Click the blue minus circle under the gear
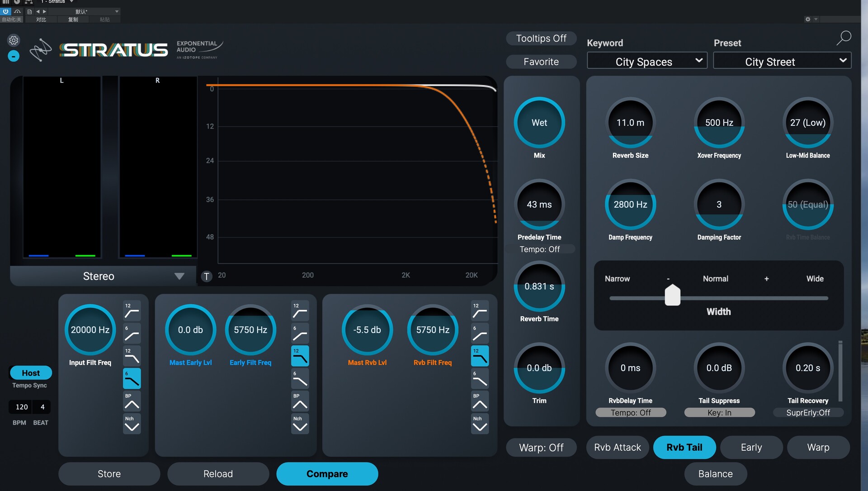868x491 pixels. tap(14, 56)
